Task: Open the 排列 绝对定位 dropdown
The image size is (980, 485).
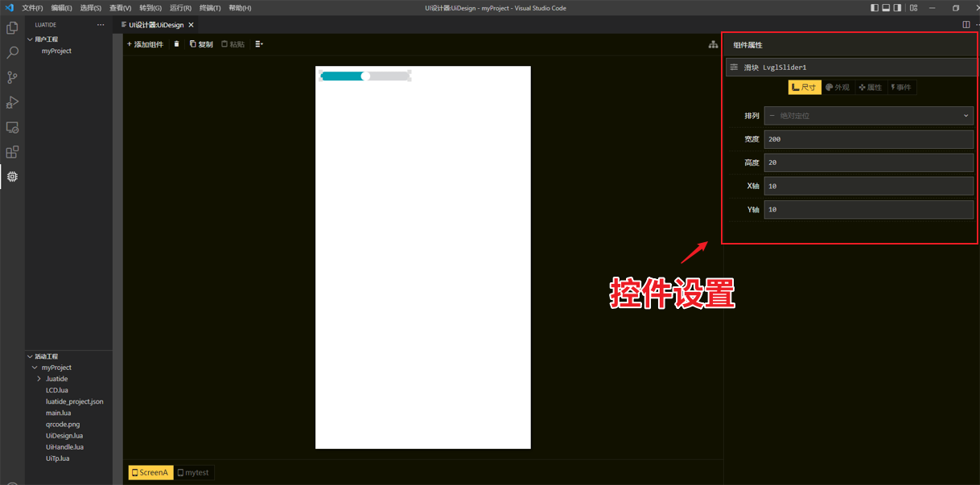Action: point(868,115)
